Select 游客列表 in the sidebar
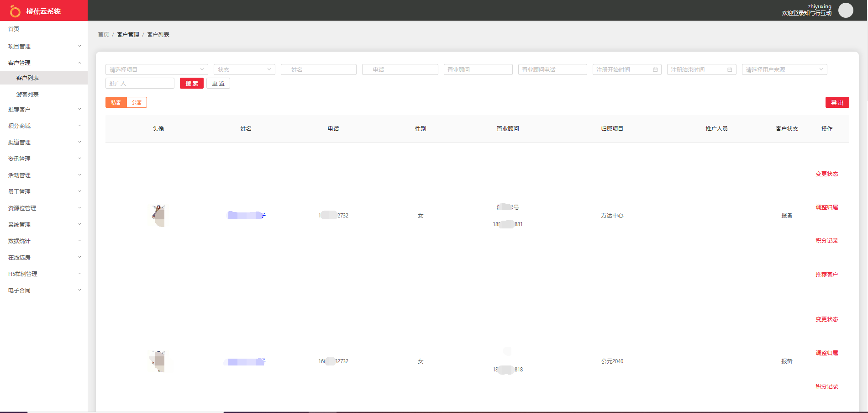Image resolution: width=868 pixels, height=413 pixels. [x=44, y=94]
